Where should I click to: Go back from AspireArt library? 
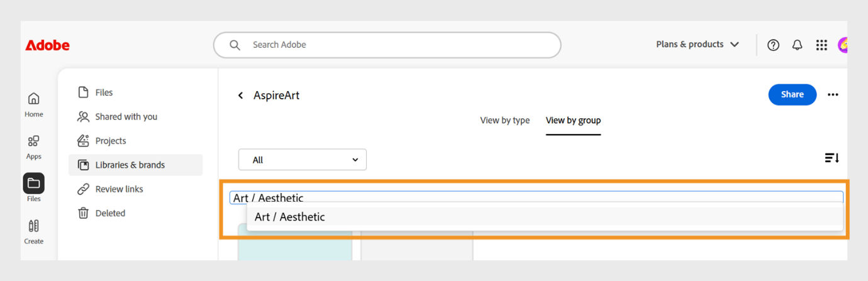(x=240, y=96)
